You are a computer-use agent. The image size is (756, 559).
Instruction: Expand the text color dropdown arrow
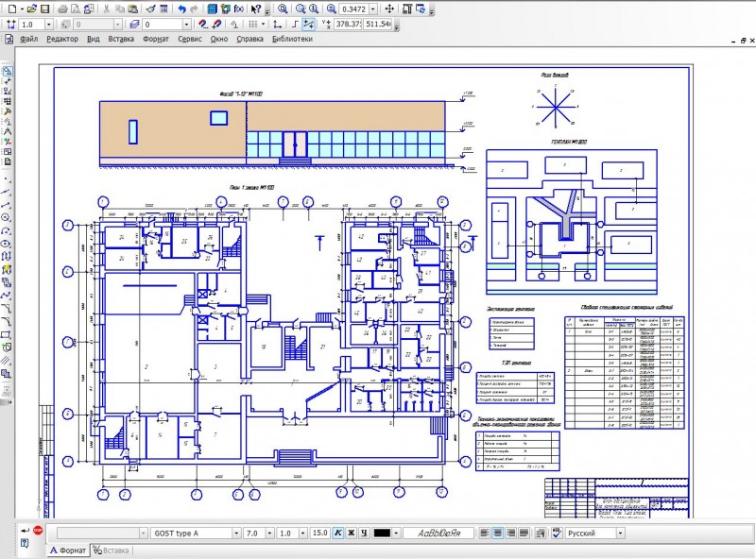point(396,533)
